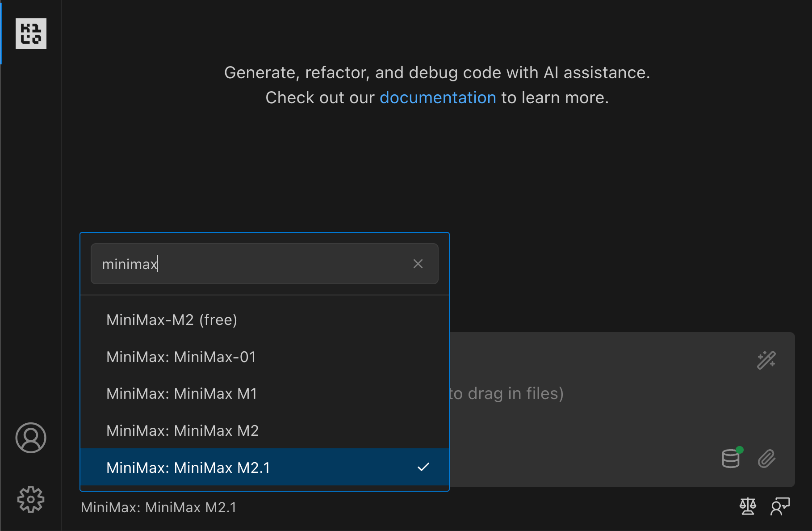This screenshot has width=812, height=531.
Task: Toggle the model selector labeled MiniMax M2.1
Action: click(x=159, y=507)
